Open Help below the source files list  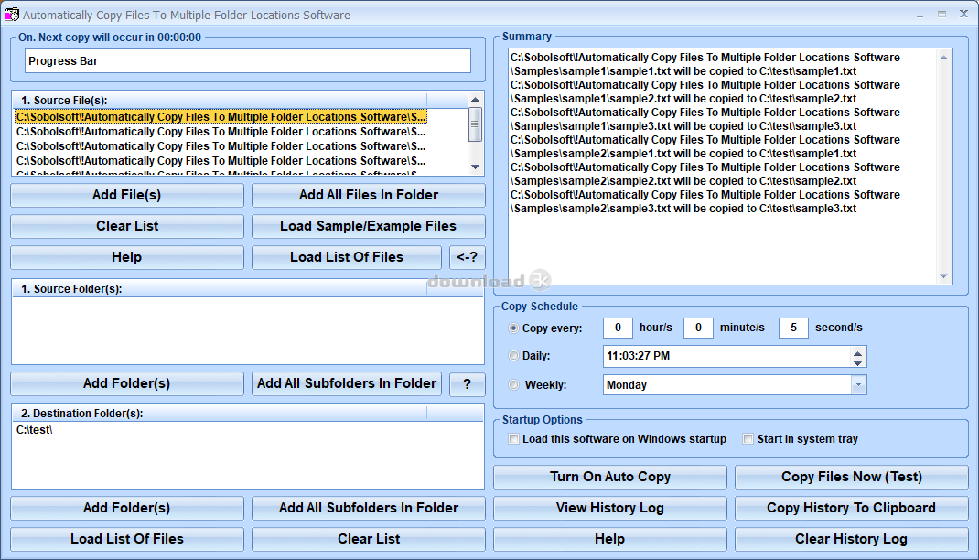tap(127, 257)
